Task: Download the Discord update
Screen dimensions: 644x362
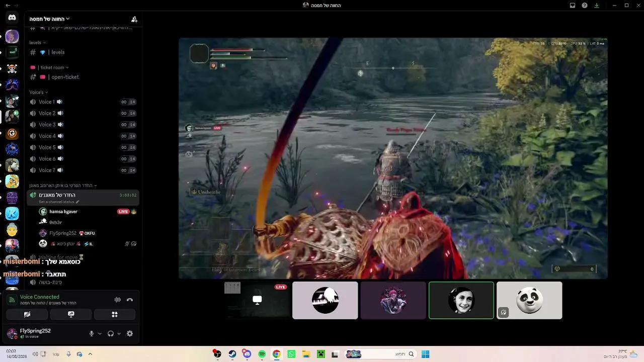Action: (x=597, y=6)
